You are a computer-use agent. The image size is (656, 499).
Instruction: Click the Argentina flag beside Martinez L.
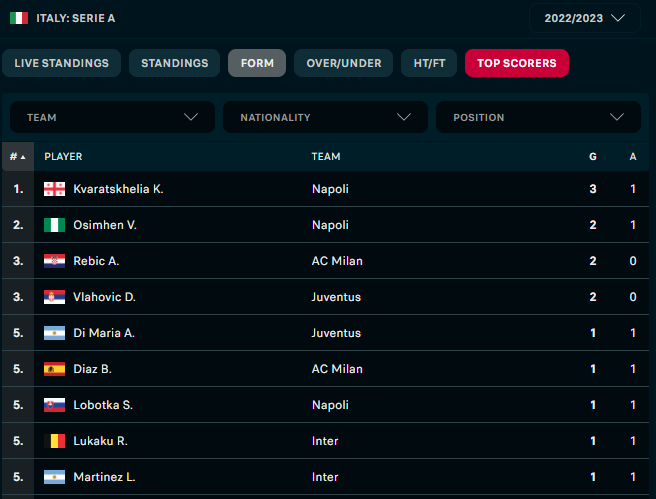click(54, 477)
